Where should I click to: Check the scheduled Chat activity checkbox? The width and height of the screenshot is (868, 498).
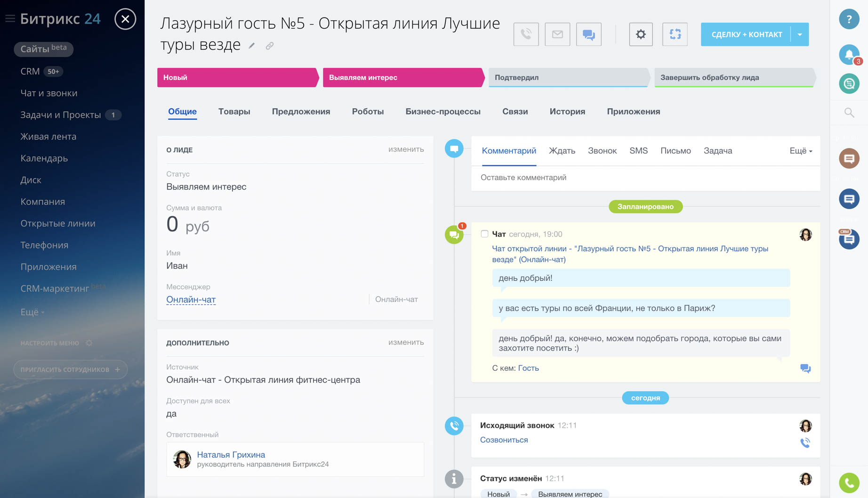point(484,234)
